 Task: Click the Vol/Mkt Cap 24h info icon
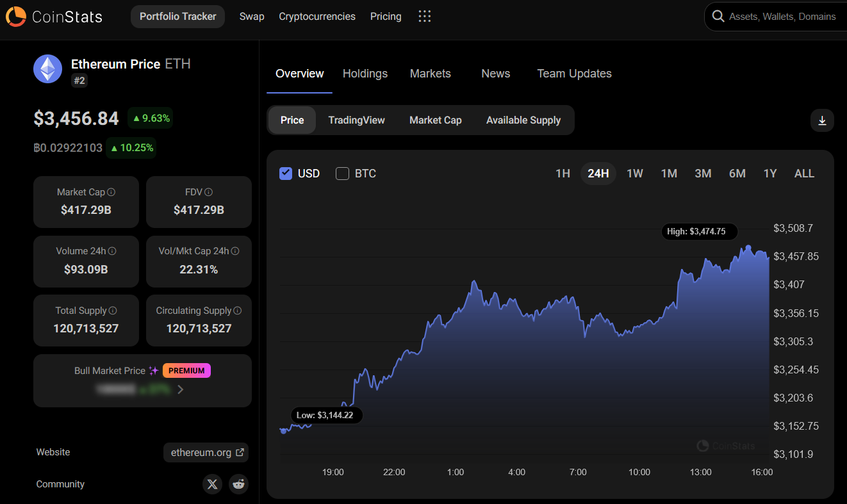pos(234,251)
